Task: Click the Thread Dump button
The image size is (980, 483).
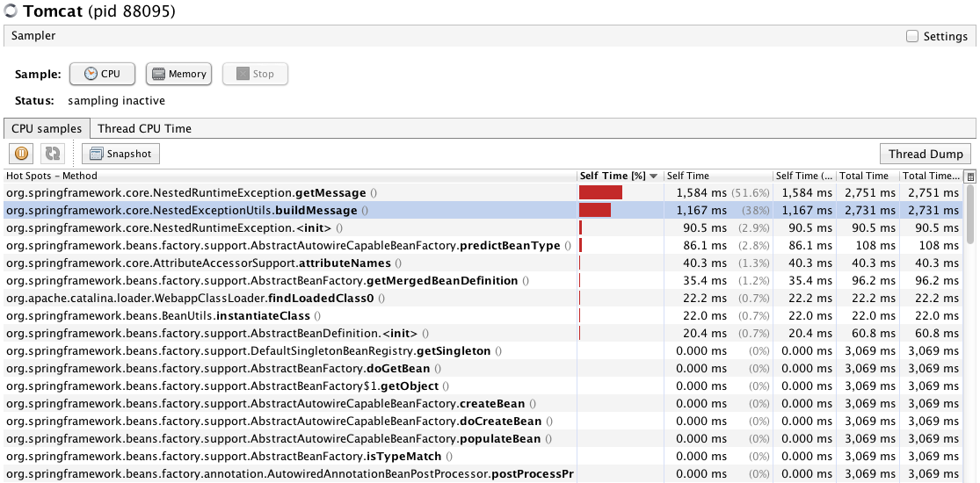Action: (x=926, y=154)
